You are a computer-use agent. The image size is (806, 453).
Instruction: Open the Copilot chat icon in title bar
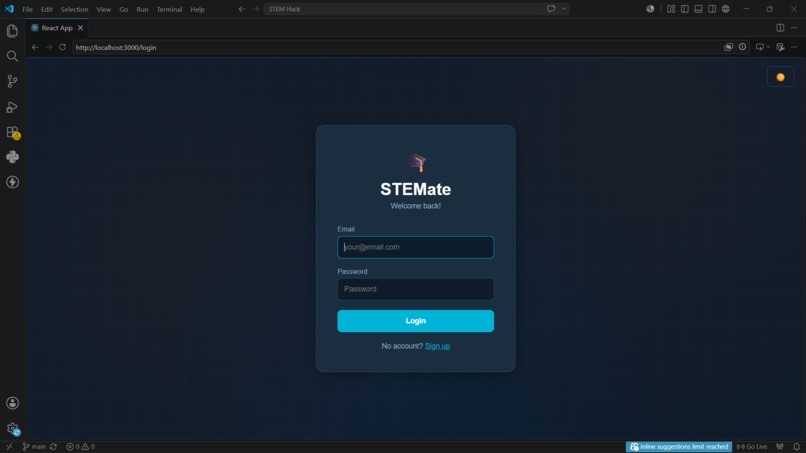pyautogui.click(x=551, y=9)
